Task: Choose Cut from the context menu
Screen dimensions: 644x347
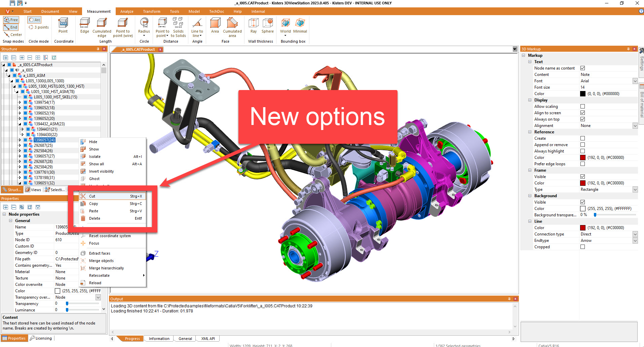Action: click(x=113, y=196)
